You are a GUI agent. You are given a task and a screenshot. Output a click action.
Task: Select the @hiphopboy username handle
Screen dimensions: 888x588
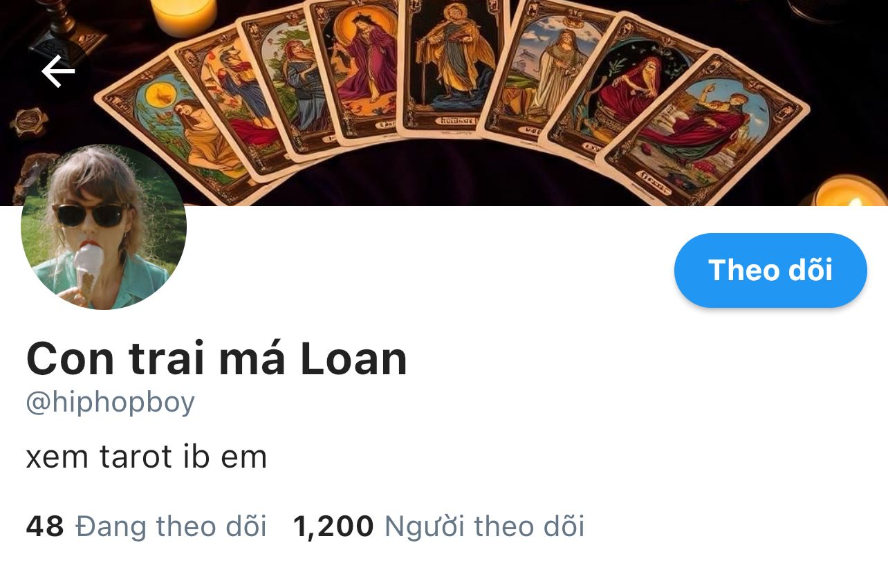[111, 403]
